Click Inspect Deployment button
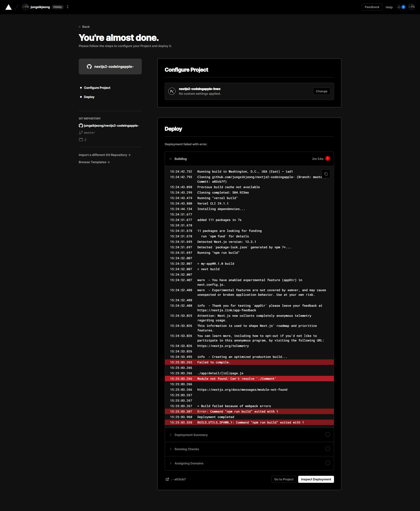The width and height of the screenshot is (420, 511). (x=316, y=479)
